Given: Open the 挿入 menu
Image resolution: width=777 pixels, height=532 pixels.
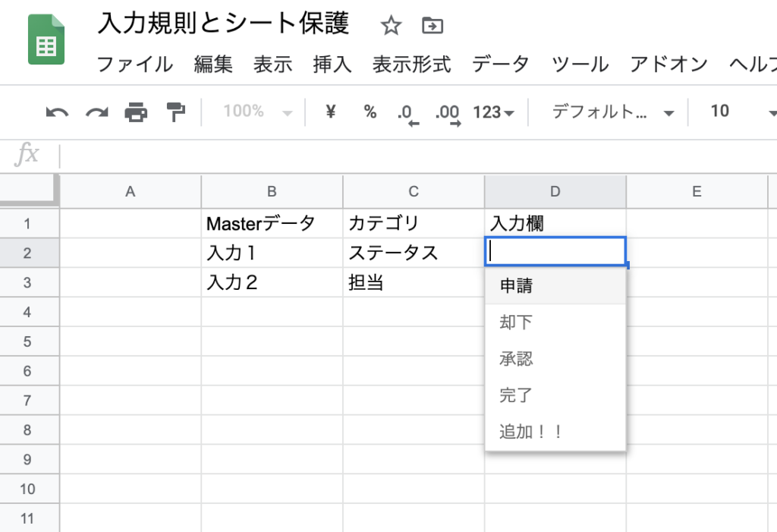Looking at the screenshot, I should tap(332, 65).
